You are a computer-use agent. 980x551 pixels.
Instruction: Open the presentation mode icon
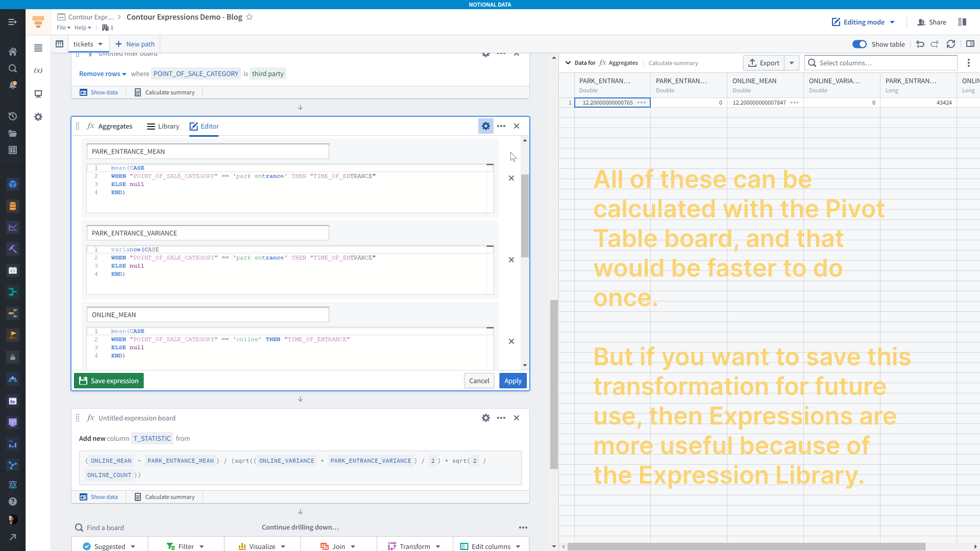[x=38, y=94]
